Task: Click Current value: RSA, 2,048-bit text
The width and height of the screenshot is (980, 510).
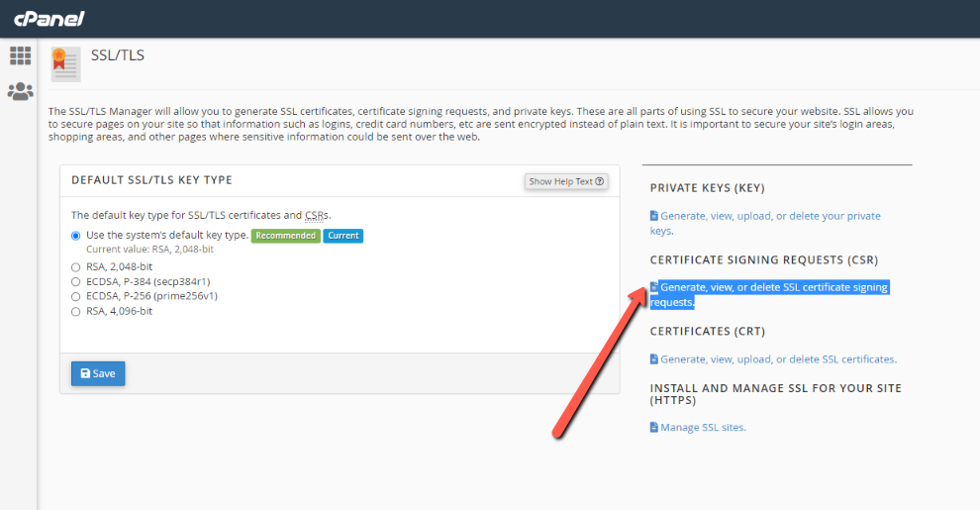Action: click(x=150, y=249)
